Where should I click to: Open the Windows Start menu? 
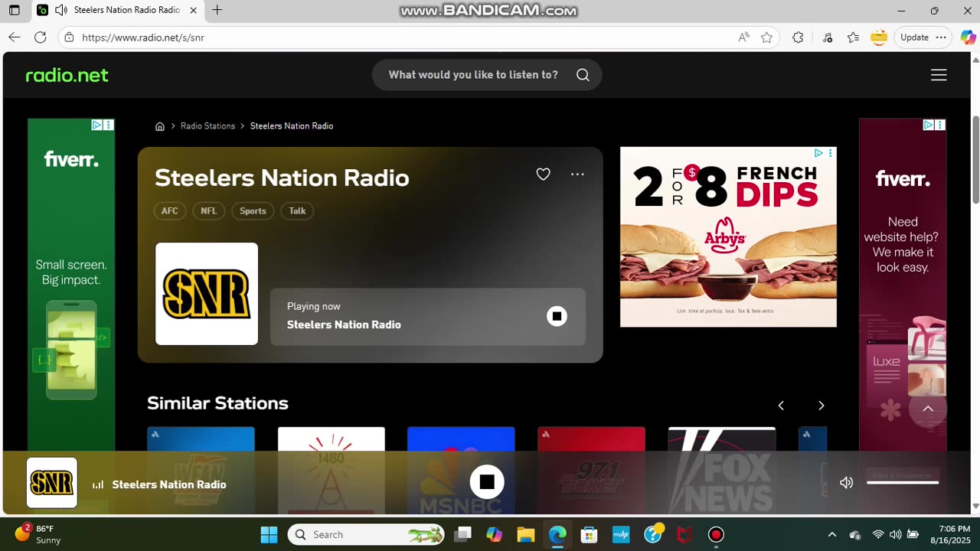pyautogui.click(x=269, y=534)
